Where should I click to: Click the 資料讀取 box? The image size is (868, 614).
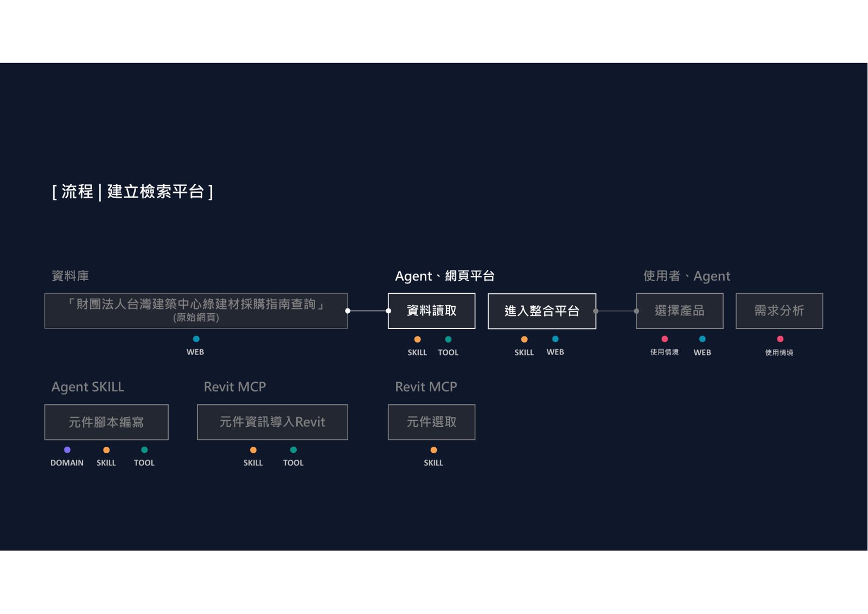pyautogui.click(x=431, y=311)
